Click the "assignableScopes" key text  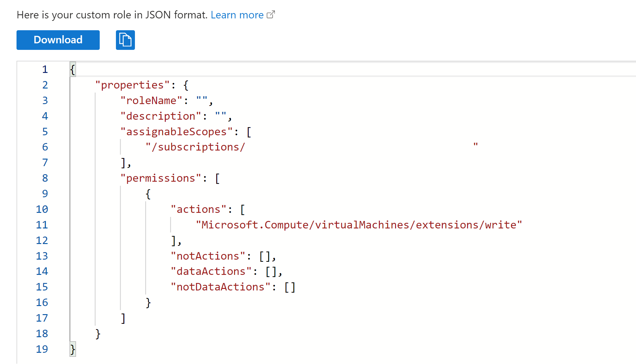pyautogui.click(x=176, y=132)
